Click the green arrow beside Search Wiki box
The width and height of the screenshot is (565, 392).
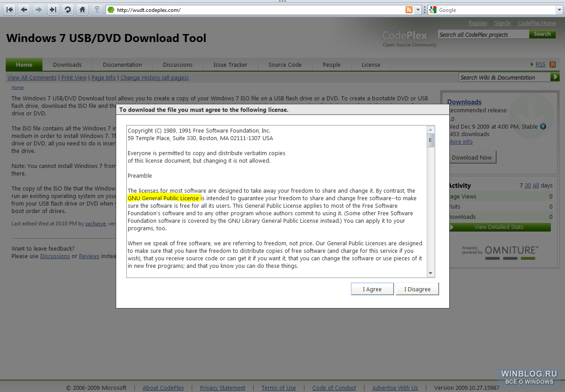pos(555,77)
